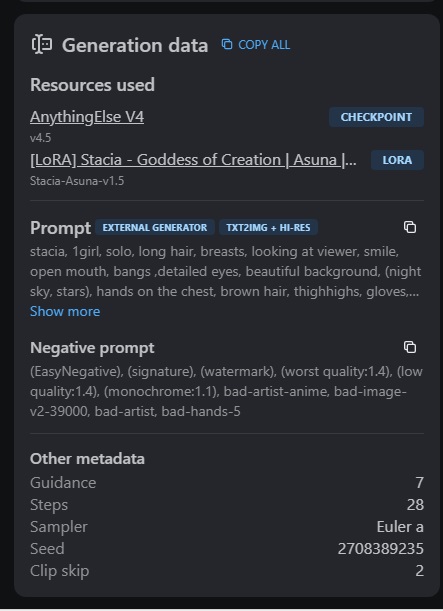Open the Stacia Goddess of Creation LoRA link

(x=193, y=160)
